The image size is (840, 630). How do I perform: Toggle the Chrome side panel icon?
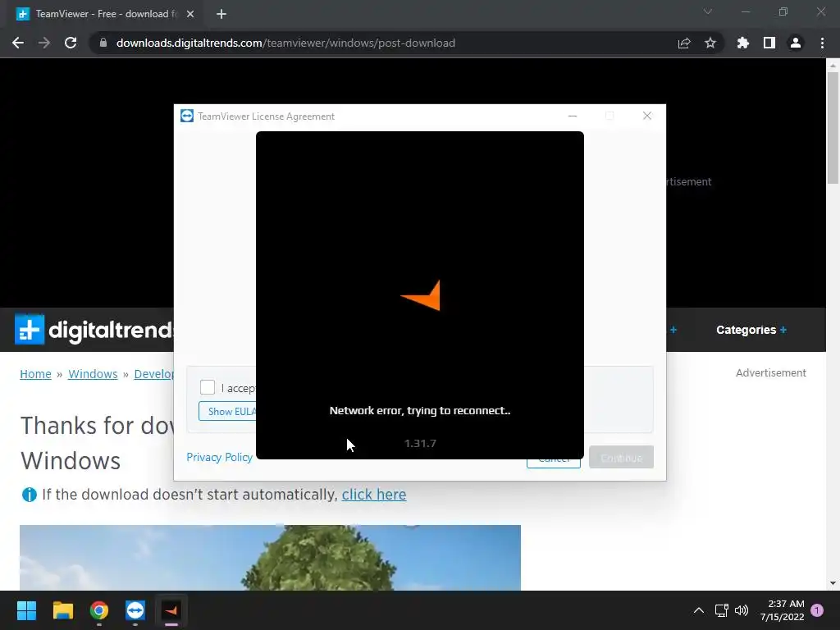(x=769, y=43)
